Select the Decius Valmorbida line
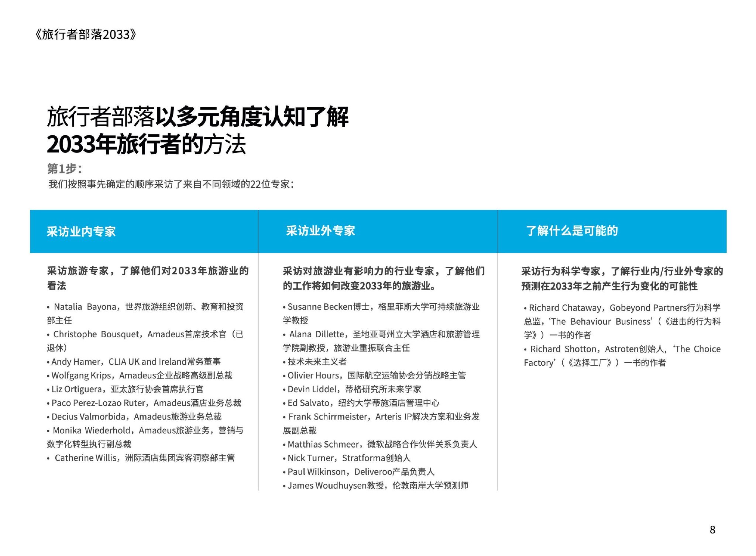Image resolution: width=756 pixels, height=556 pixels. click(134, 417)
